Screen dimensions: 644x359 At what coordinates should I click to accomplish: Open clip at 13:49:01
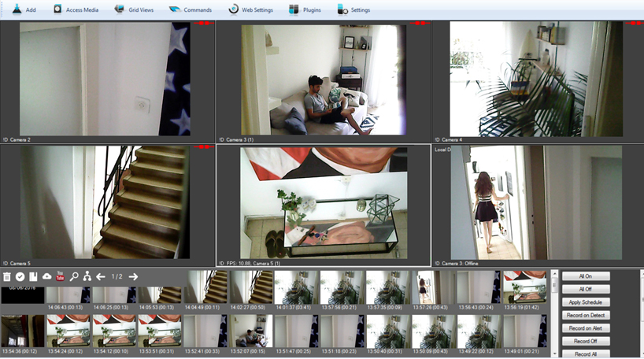[x=525, y=331]
